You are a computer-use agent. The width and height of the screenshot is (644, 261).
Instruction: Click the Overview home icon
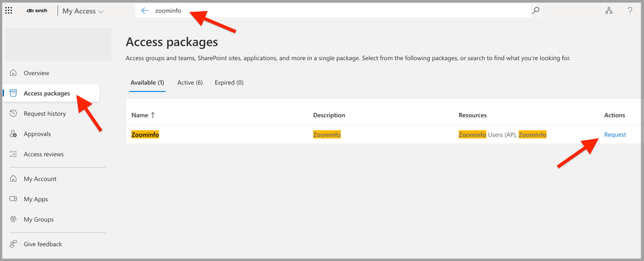point(13,73)
